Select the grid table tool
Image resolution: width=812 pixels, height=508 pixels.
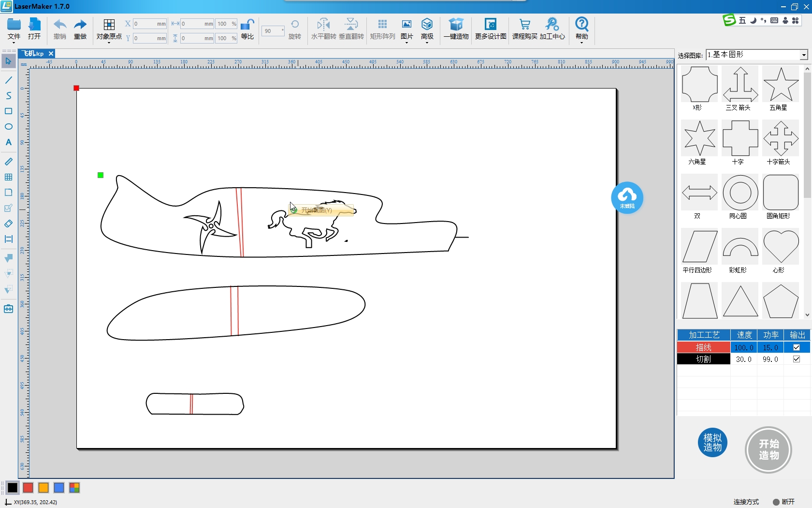(8, 177)
